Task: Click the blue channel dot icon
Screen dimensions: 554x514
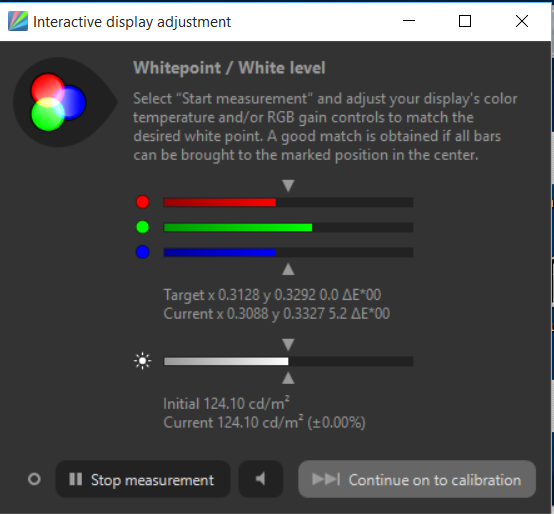Action: [x=143, y=252]
